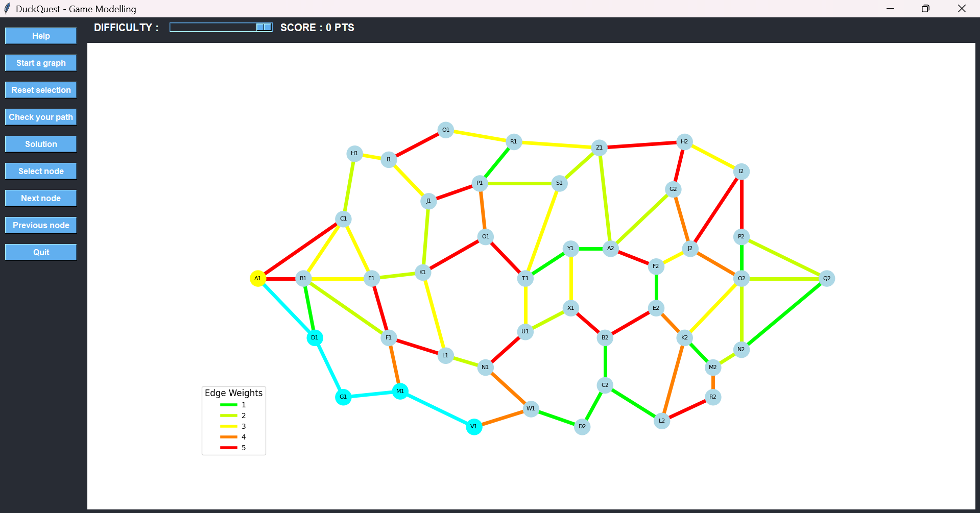Viewport: 980px width, 513px height.
Task: Select graph node L1
Action: click(x=445, y=355)
